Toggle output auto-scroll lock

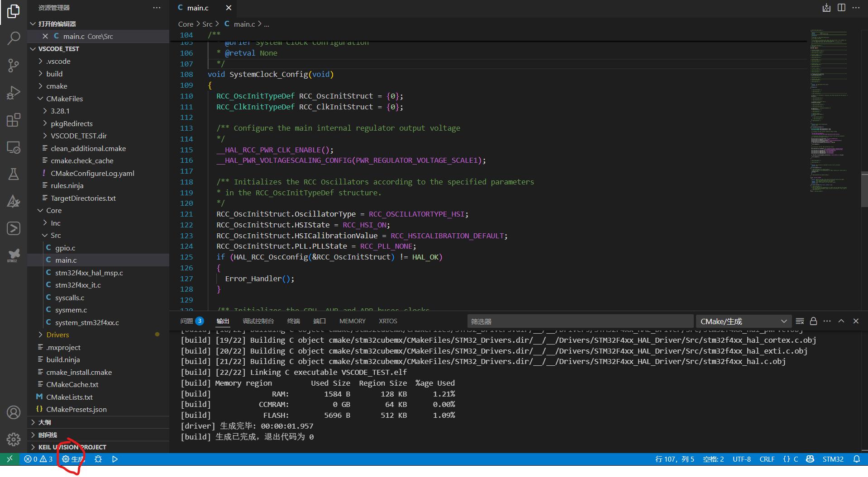pos(813,321)
